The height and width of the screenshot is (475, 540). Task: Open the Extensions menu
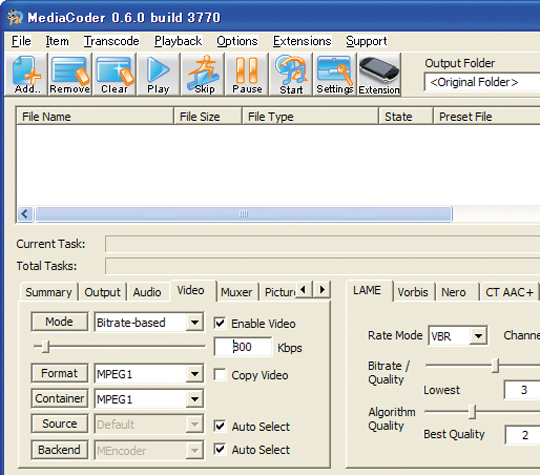click(x=302, y=41)
